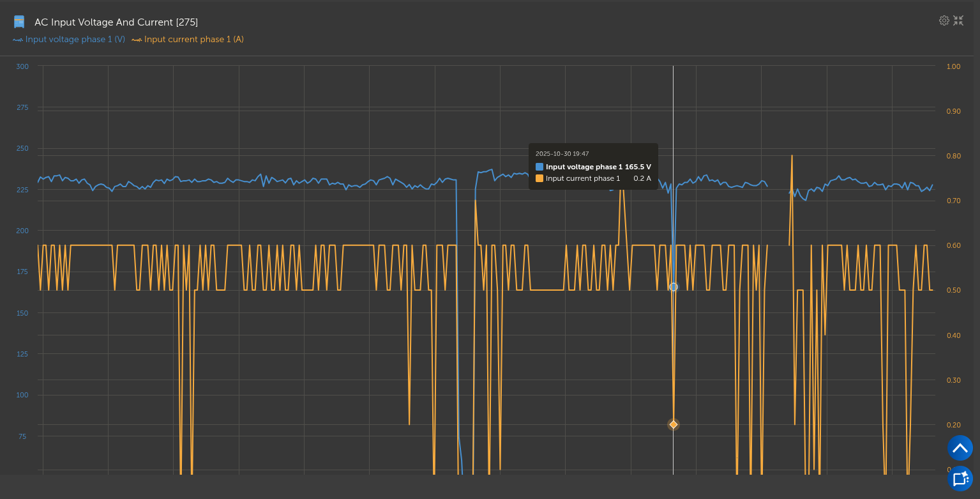Click the AC Input Voltage And Current title
This screenshot has height=499, width=980.
pyautogui.click(x=116, y=22)
